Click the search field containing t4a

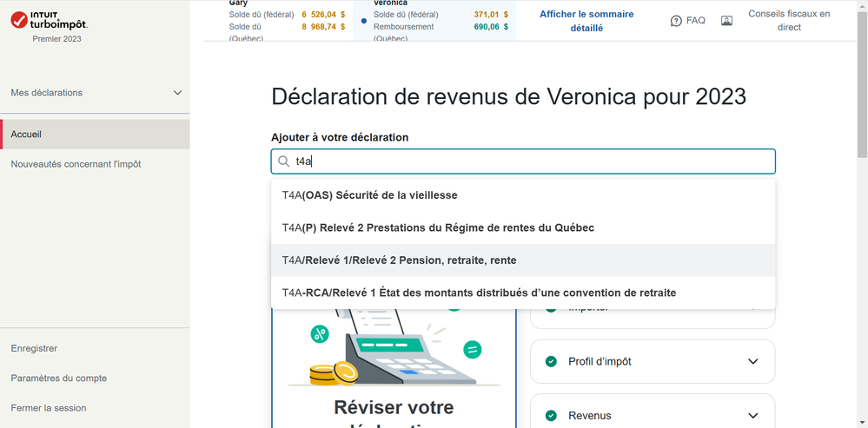pyautogui.click(x=523, y=161)
